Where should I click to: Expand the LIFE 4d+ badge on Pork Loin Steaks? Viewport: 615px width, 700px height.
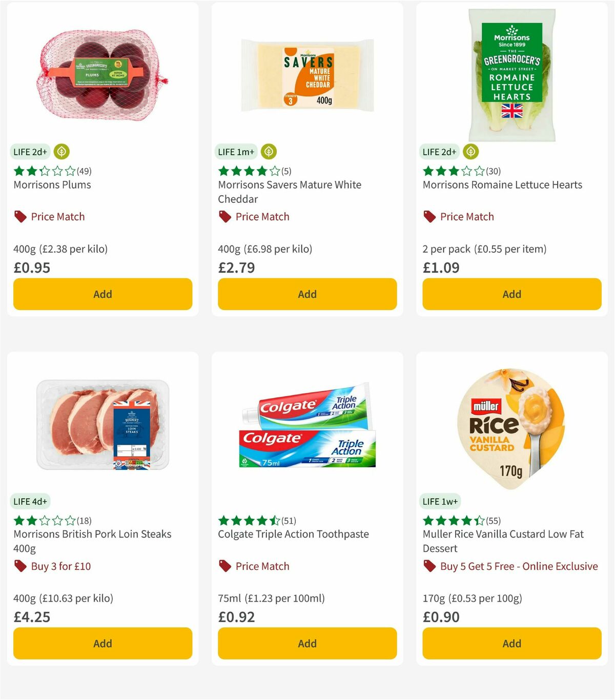[x=30, y=501]
